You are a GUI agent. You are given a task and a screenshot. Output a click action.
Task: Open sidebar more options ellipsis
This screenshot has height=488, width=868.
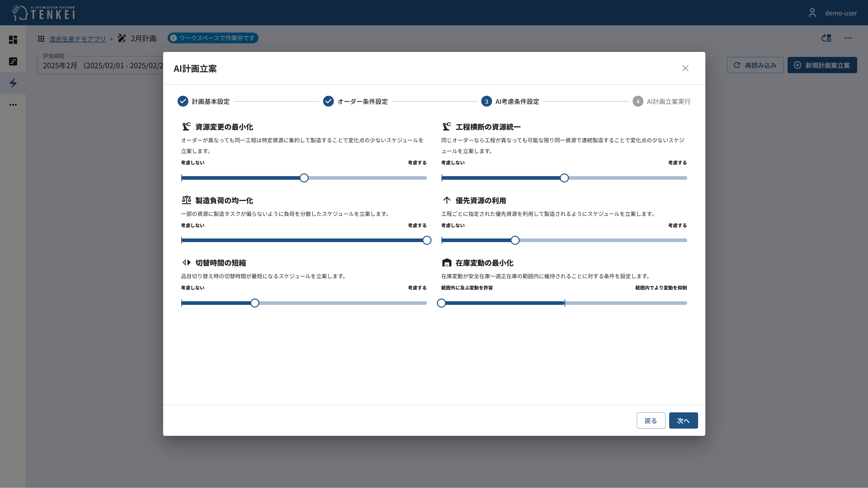point(13,105)
